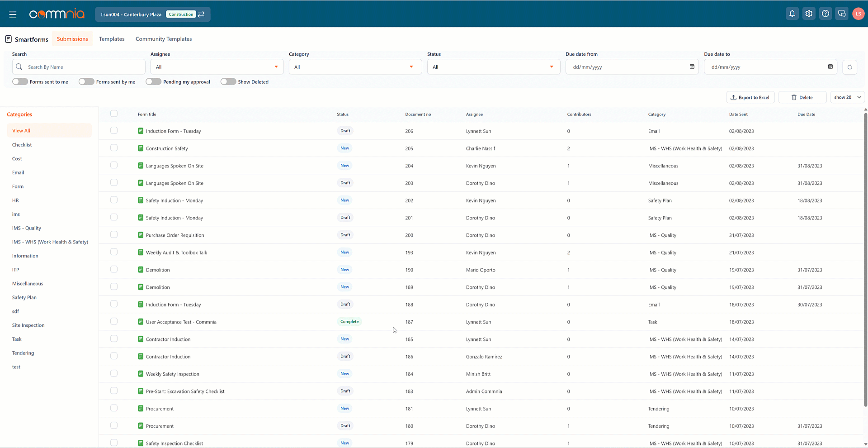This screenshot has width=868, height=448.
Task: Open the chat messages icon
Action: (842, 14)
